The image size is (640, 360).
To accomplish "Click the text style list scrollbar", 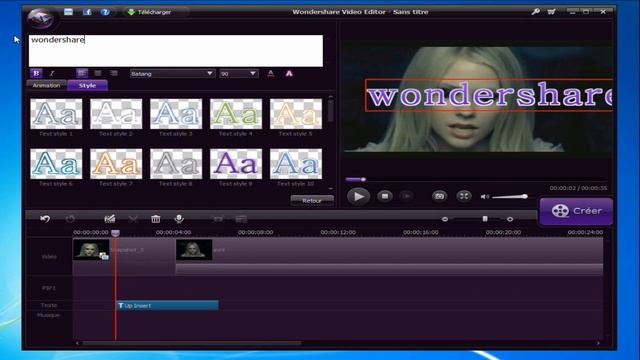I will (330, 111).
